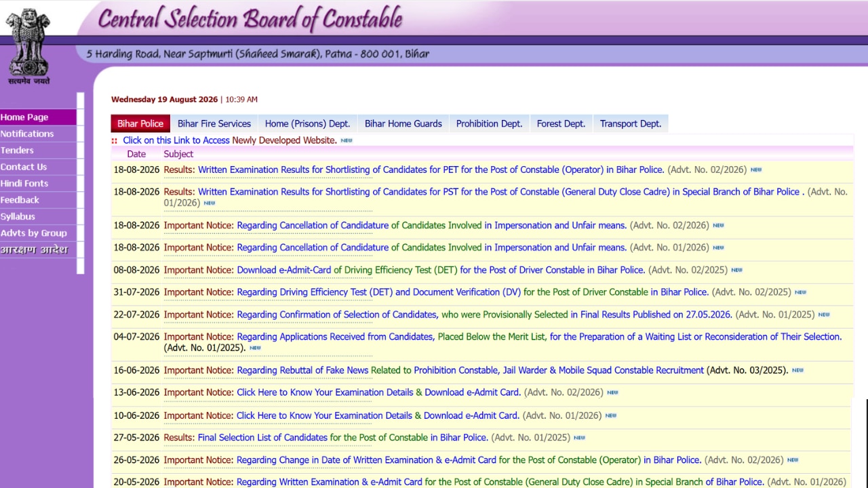
Task: Click Know Your Examination Details, Advt. 02/2026
Action: point(325,392)
